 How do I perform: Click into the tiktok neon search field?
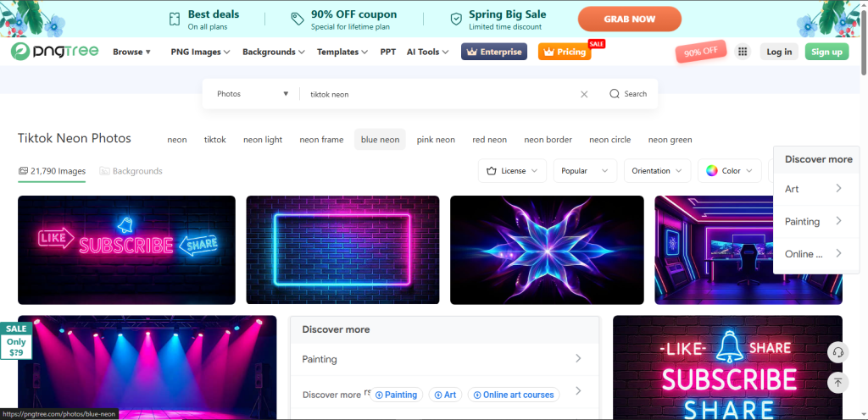click(440, 94)
